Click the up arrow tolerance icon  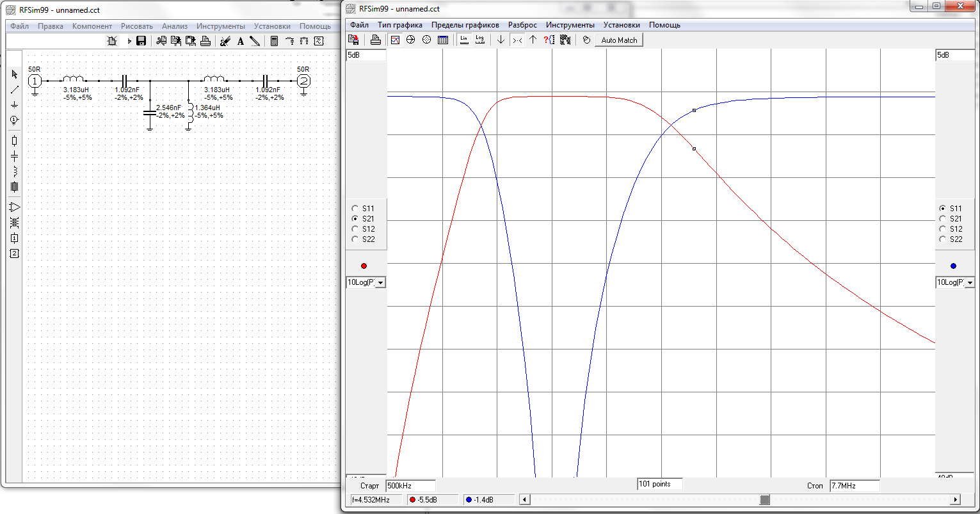(x=533, y=40)
